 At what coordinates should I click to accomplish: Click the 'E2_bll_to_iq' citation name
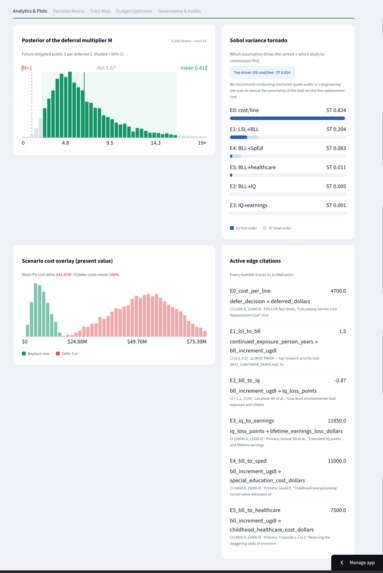(x=244, y=380)
